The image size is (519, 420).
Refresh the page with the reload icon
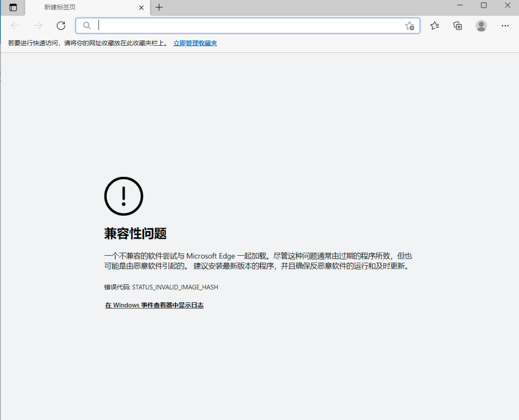pyautogui.click(x=61, y=25)
